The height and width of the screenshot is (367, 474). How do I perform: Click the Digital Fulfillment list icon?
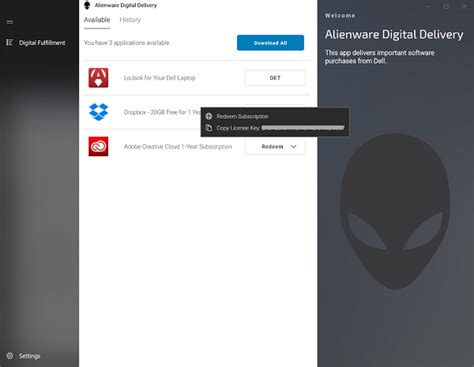click(x=9, y=42)
